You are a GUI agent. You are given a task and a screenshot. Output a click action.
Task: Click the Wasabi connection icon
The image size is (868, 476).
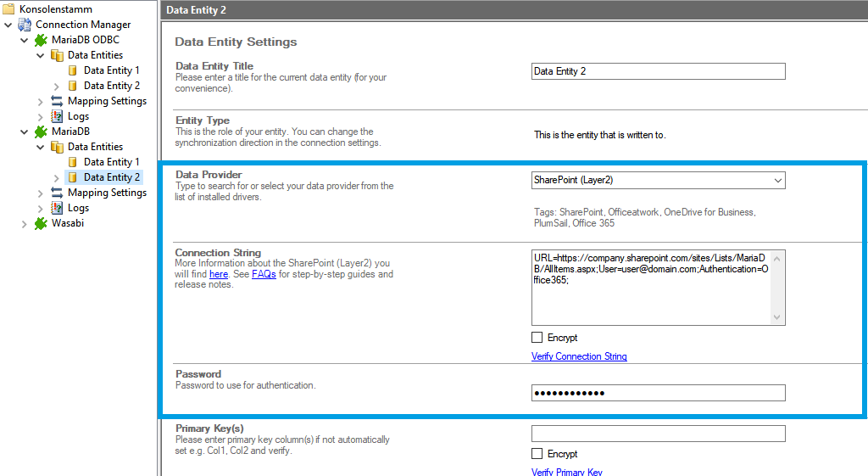(x=40, y=223)
